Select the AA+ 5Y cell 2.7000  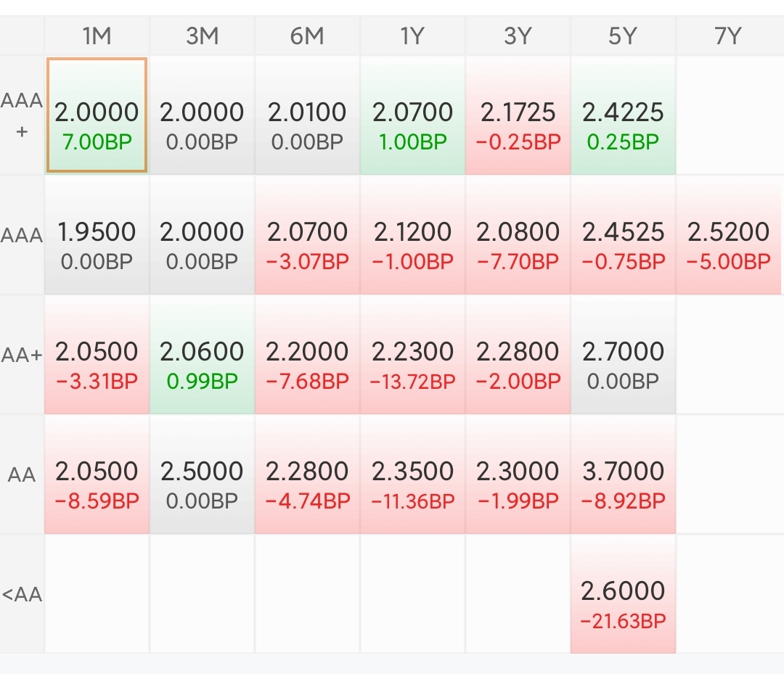(x=623, y=355)
